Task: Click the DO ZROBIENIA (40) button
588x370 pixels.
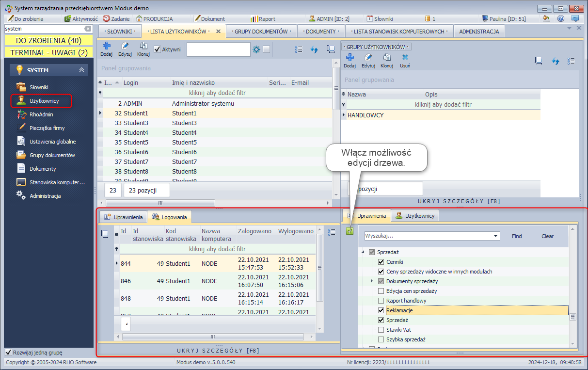Action: point(48,40)
